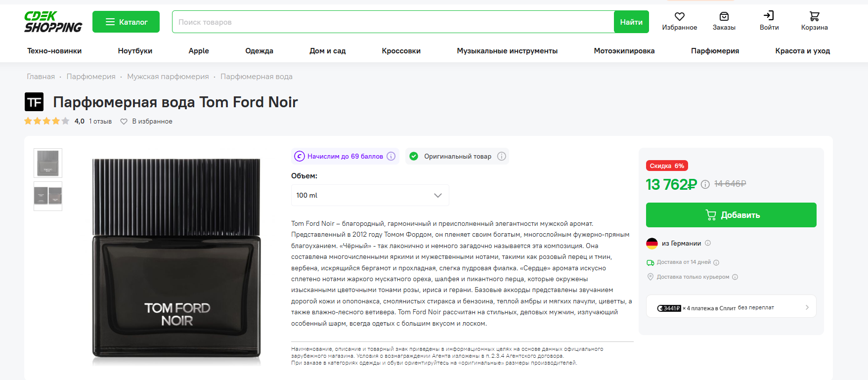Screen dimensions: 868x380
Task: Click Парфюмерная вода breadcrumb
Action: [x=257, y=77]
